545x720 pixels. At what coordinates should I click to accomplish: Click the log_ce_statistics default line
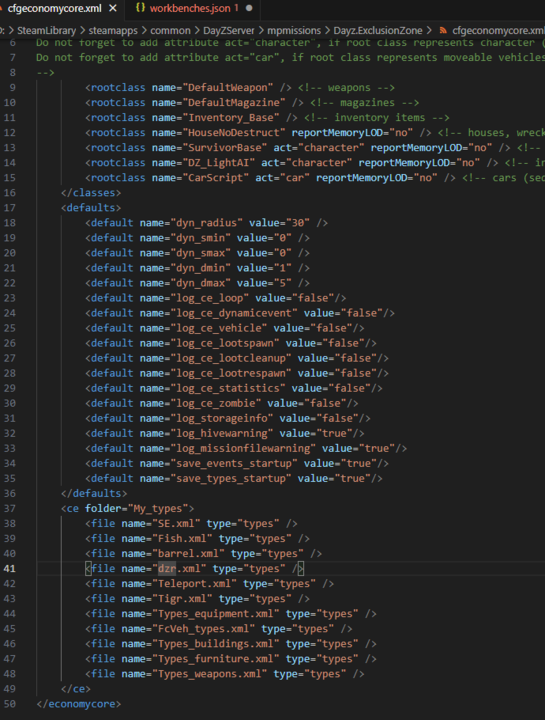coord(234,388)
